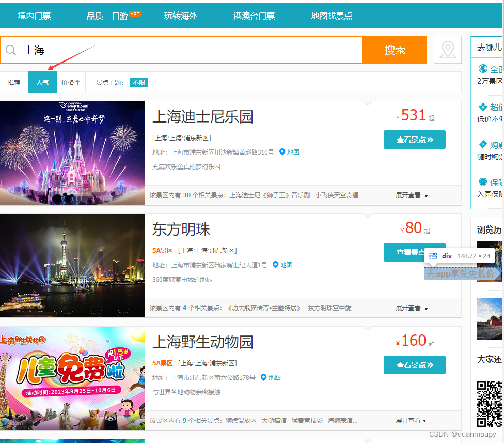Image resolution: width=504 pixels, height=443 pixels.
Task: Switch to the 人气 sort tab
Action: coord(42,82)
